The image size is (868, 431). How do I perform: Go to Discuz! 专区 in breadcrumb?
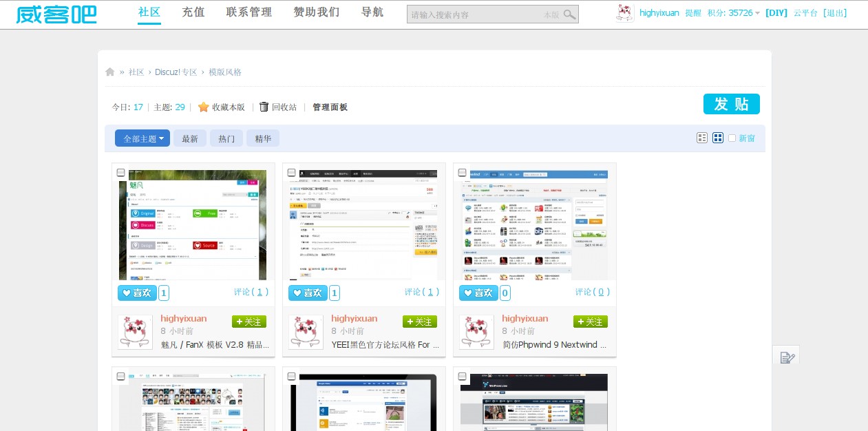pyautogui.click(x=176, y=72)
